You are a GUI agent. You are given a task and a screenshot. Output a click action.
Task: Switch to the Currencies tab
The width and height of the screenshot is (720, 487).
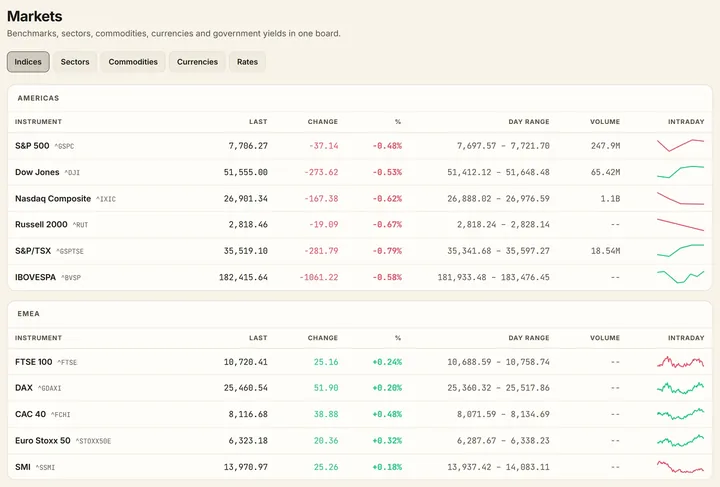[x=197, y=62]
